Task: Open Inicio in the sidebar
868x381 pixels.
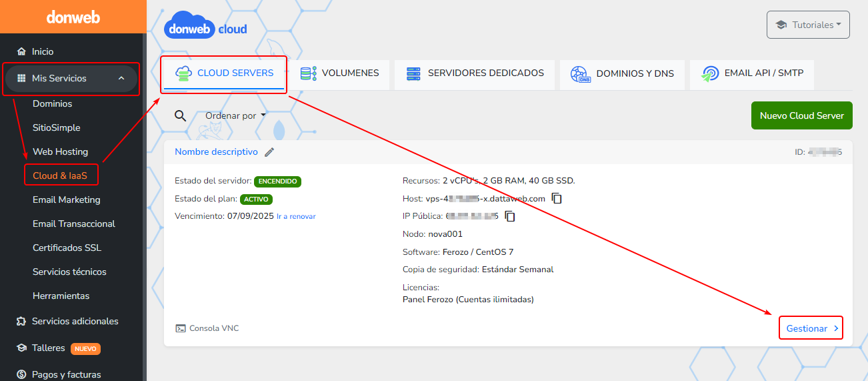Action: click(x=43, y=51)
